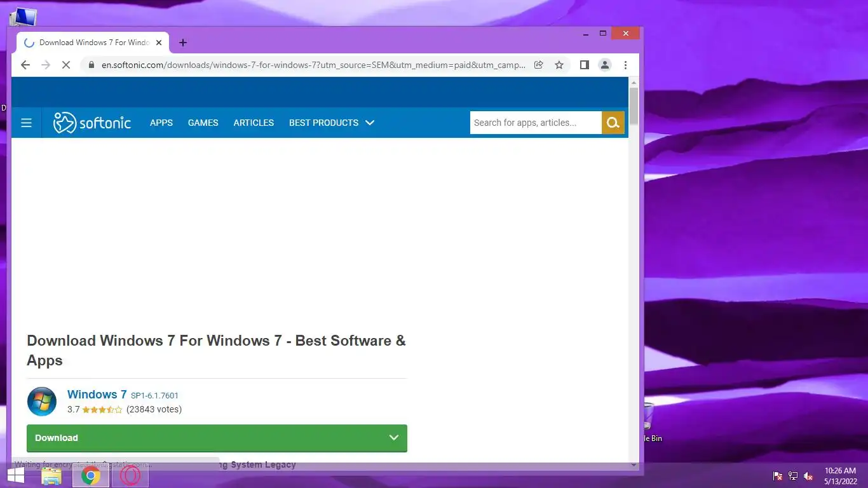
Task: Stop loading the page
Action: [65, 65]
